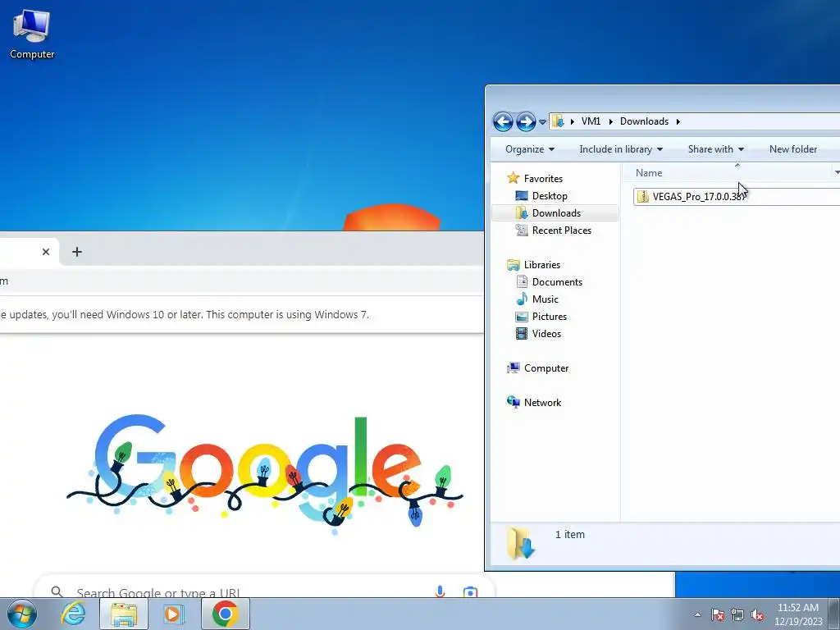The width and height of the screenshot is (840, 630).
Task: Open the Organize menu
Action: click(529, 149)
